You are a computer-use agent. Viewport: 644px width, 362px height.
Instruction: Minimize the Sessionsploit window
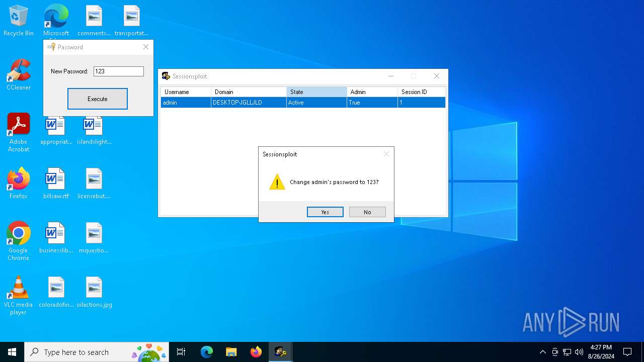(x=391, y=76)
